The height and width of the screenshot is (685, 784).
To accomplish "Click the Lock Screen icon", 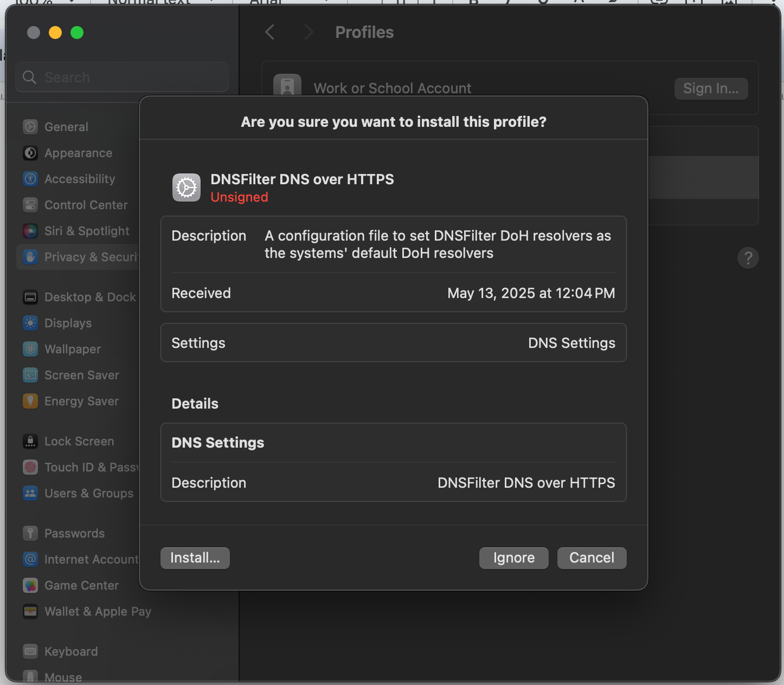I will point(30,441).
